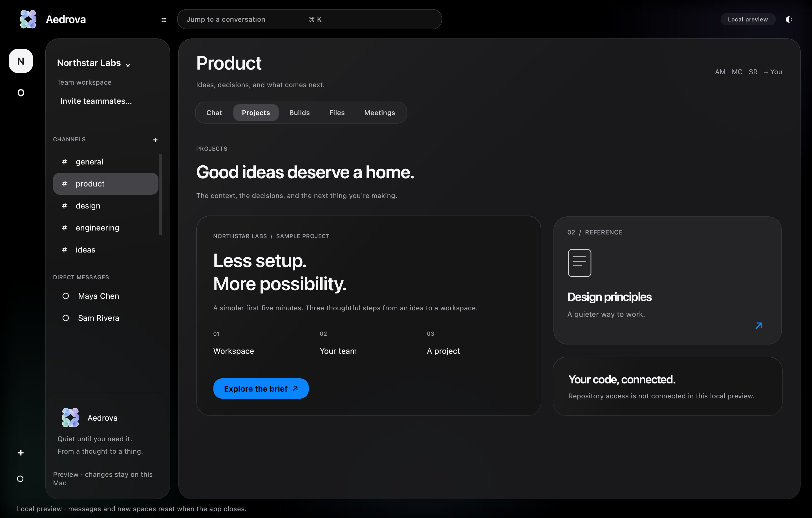Click the MC member initials
This screenshot has height=518, width=812.
[737, 72]
